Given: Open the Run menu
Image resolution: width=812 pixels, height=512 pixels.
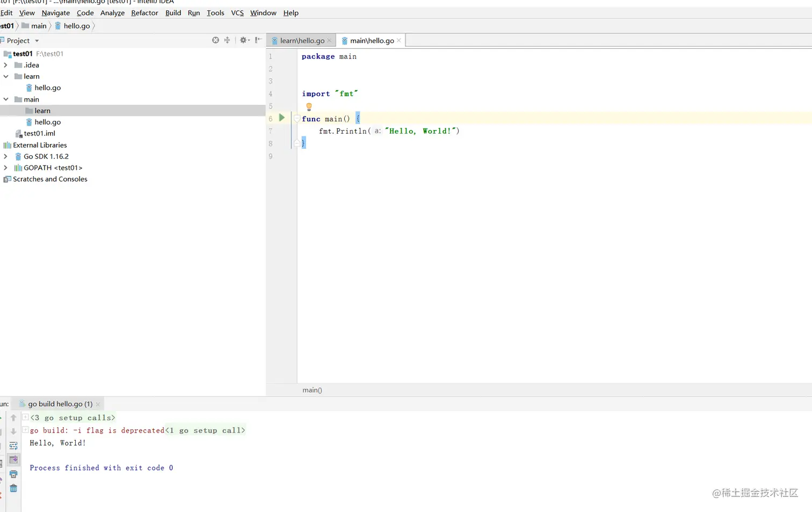Looking at the screenshot, I should (x=194, y=13).
